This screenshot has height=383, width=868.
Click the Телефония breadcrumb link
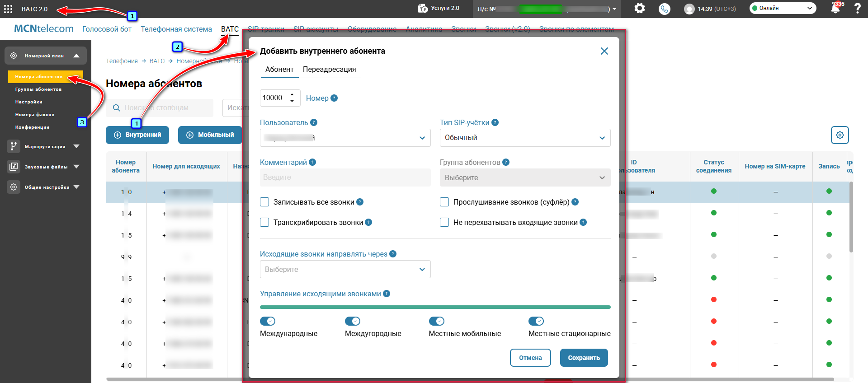pyautogui.click(x=122, y=61)
